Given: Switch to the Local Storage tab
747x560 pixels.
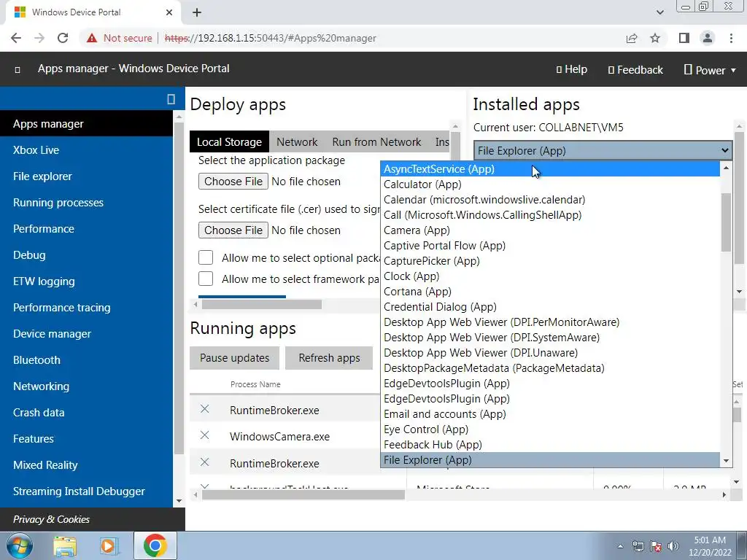Looking at the screenshot, I should click(229, 142).
